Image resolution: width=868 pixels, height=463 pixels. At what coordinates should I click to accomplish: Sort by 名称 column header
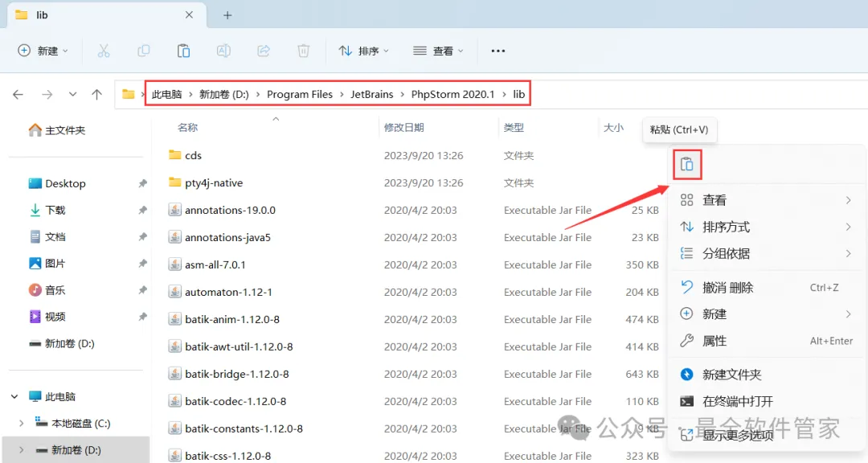point(187,127)
